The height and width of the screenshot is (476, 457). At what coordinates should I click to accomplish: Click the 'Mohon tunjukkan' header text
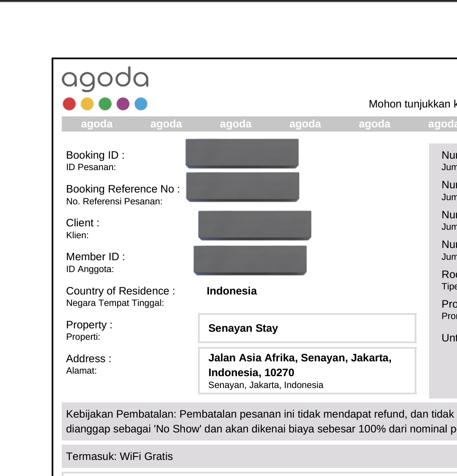[x=413, y=104]
